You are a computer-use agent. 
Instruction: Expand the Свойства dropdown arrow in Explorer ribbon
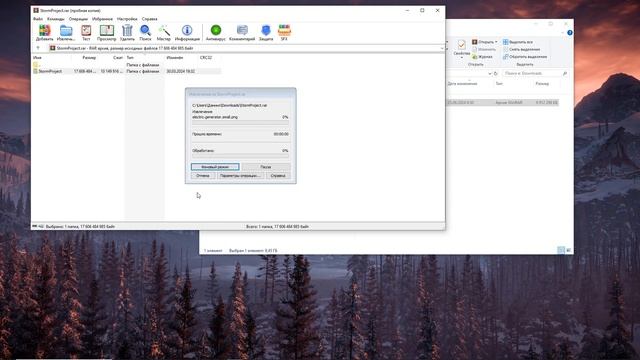click(462, 58)
